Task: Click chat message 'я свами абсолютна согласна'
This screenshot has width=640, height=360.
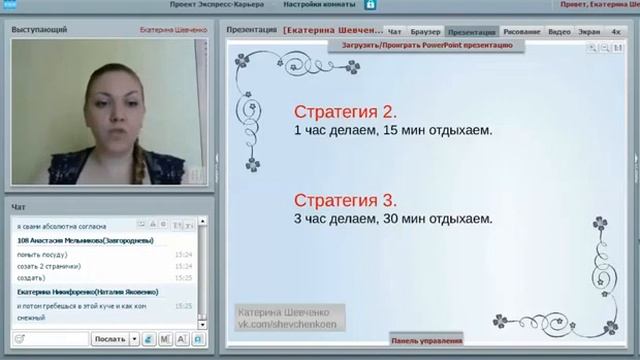Action: pyautogui.click(x=62, y=226)
